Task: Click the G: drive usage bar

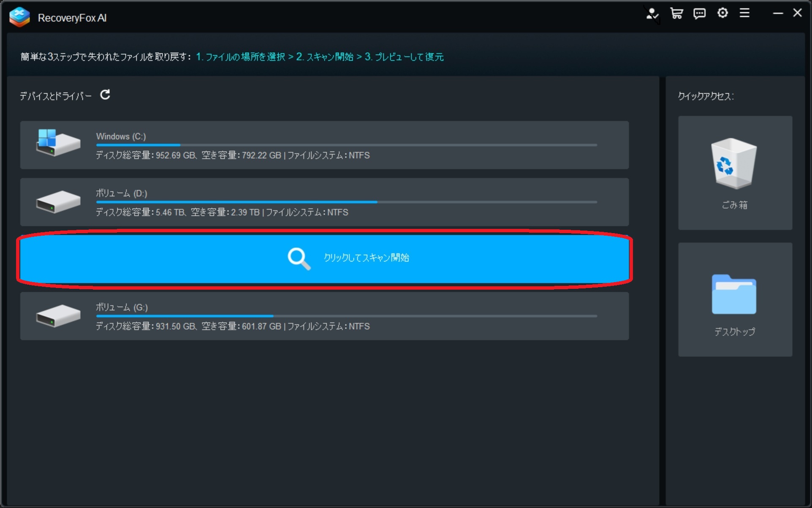Action: point(346,316)
